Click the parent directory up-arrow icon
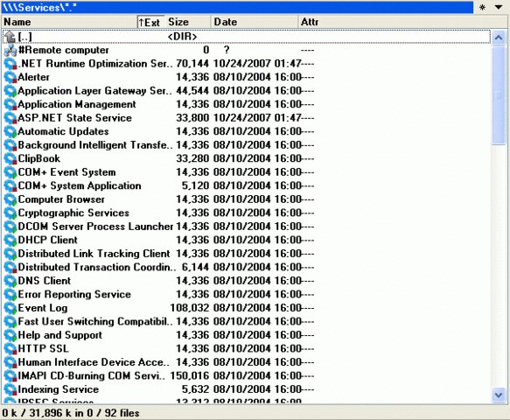The image size is (510, 420). (x=10, y=37)
